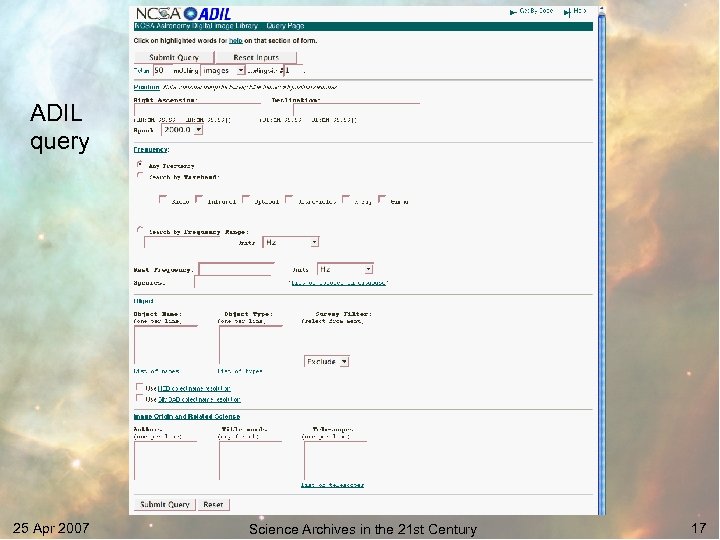Open the Object section help link
This screenshot has height=540, width=720.
pos(143,301)
